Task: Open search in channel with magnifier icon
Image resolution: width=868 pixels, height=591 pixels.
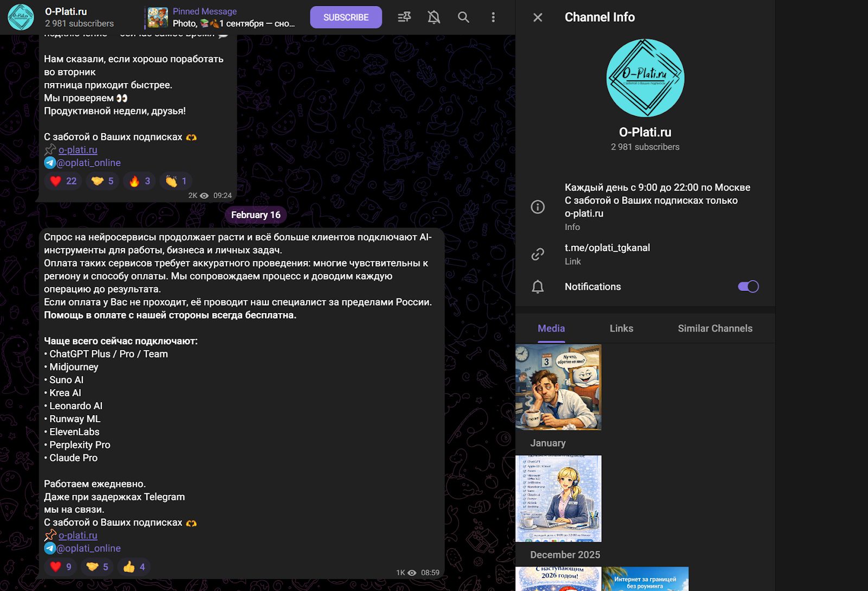Action: coord(463,17)
